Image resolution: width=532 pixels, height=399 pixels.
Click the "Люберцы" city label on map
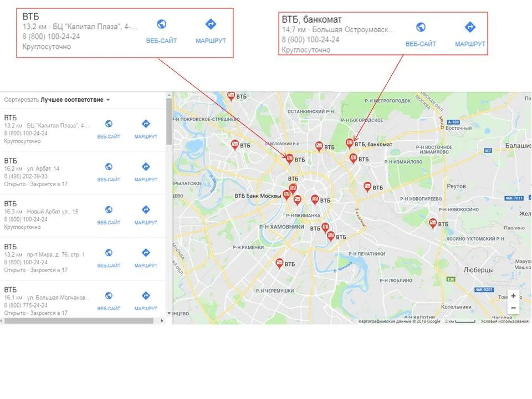[x=479, y=270]
